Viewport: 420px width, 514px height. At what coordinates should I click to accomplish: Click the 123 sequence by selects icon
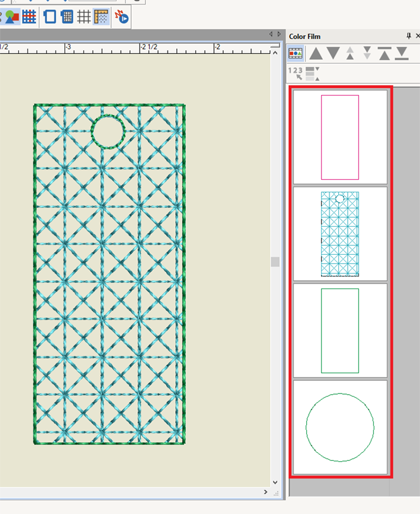point(296,73)
